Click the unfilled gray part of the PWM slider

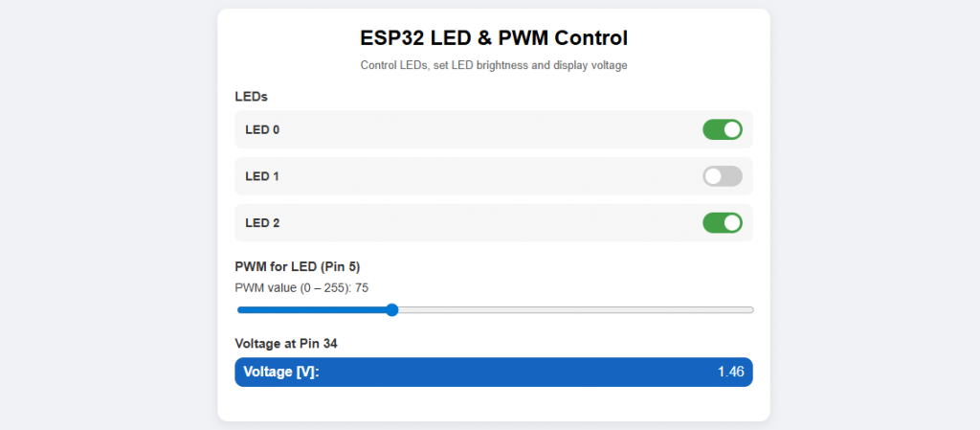pos(574,309)
